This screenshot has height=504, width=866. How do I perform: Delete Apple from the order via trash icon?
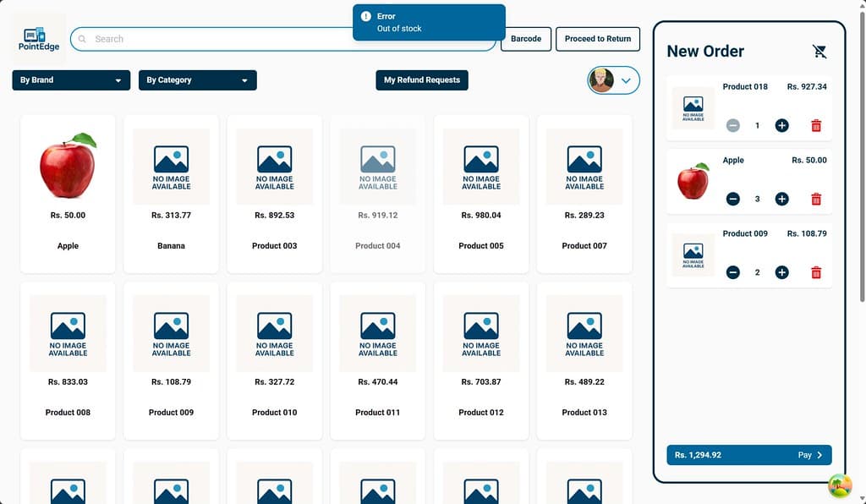coord(815,199)
